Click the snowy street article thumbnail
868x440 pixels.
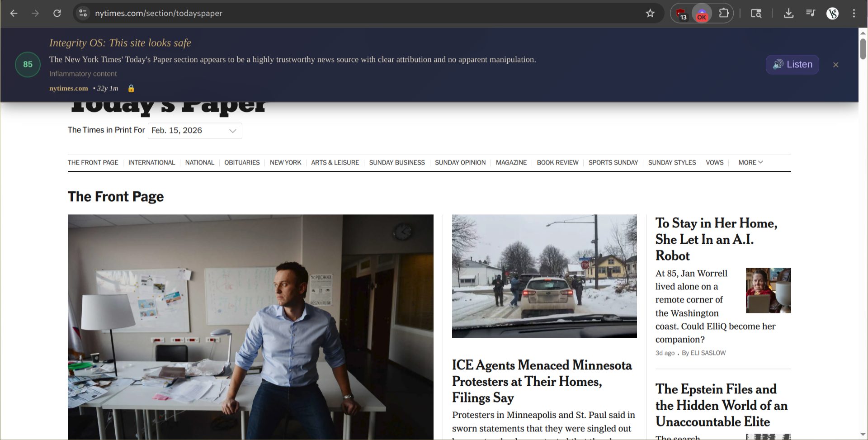[544, 276]
